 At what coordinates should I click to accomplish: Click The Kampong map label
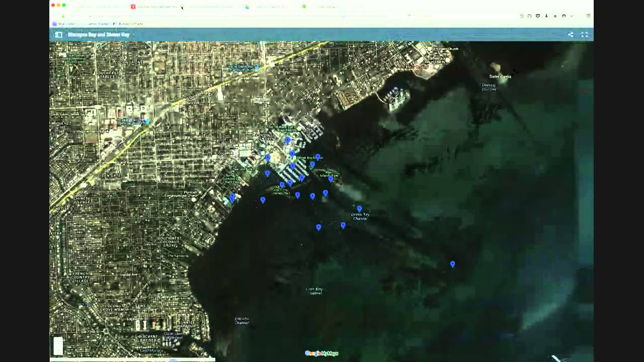178,255
